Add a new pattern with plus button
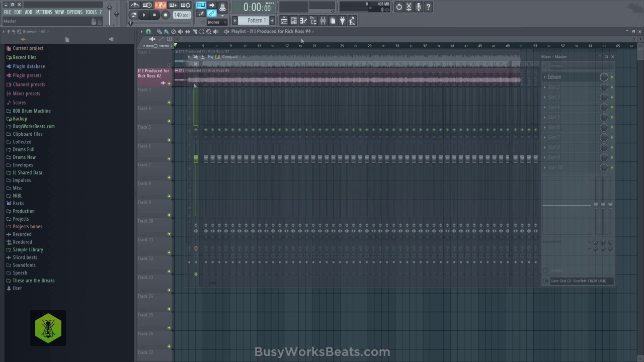Image resolution: width=644 pixels, height=362 pixels. pos(272,20)
